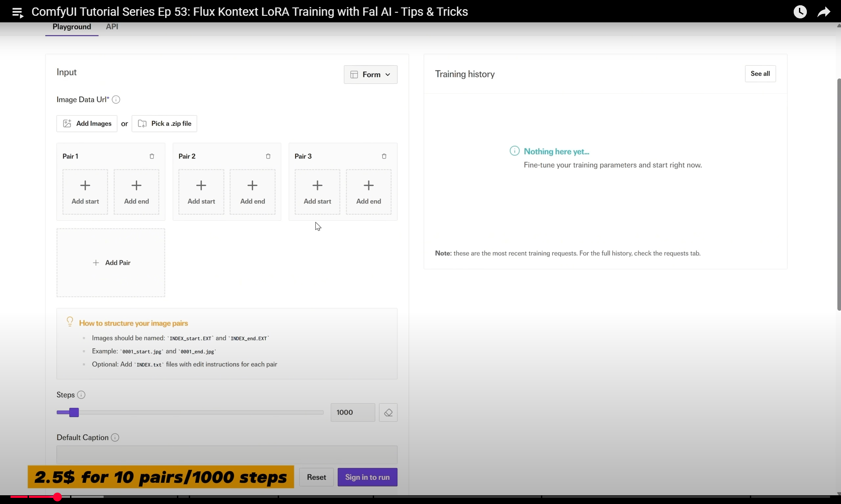Delete Pair 1 with trash icon

tap(152, 156)
